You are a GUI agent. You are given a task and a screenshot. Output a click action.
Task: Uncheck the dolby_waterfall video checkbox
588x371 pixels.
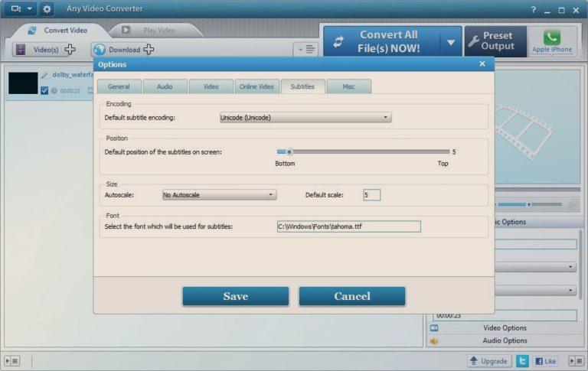(x=44, y=90)
